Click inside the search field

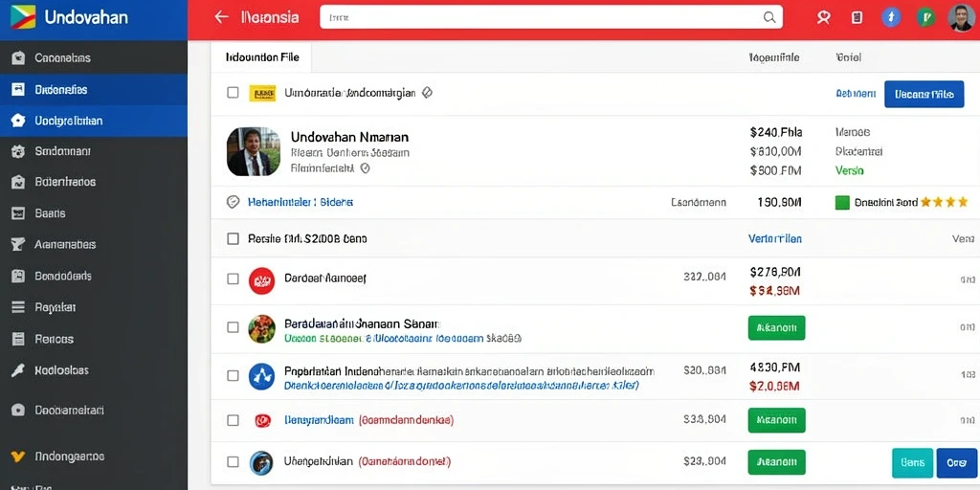point(551,17)
